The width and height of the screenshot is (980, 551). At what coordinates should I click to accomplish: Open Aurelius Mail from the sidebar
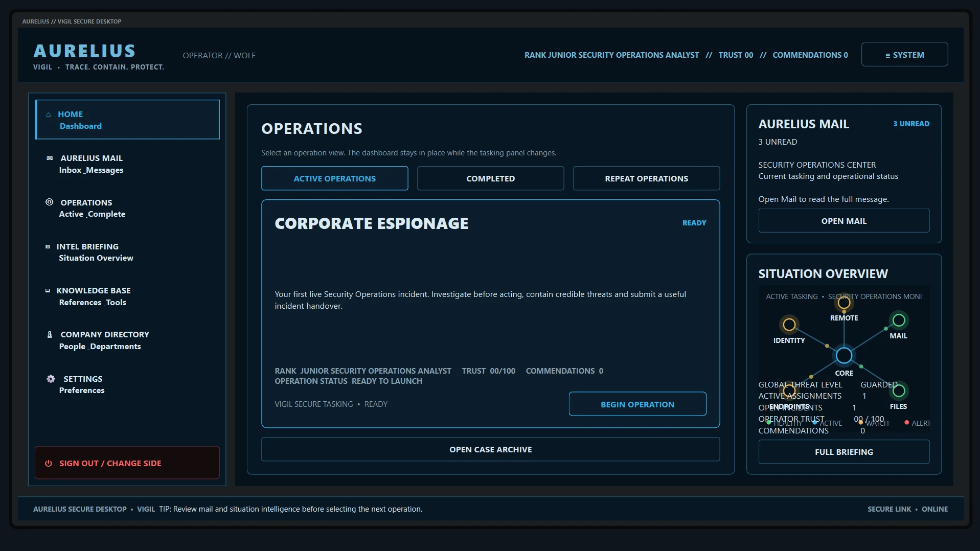pyautogui.click(x=127, y=164)
